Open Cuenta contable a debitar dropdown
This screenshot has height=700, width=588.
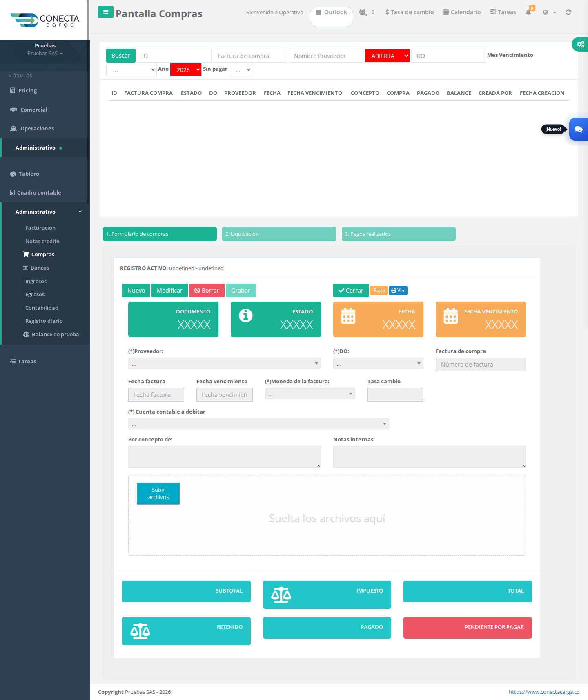click(258, 424)
